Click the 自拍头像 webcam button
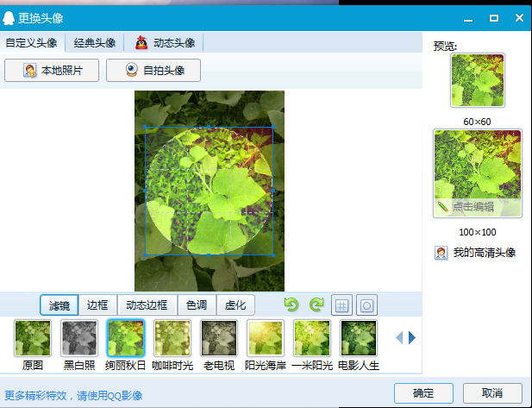 [153, 70]
